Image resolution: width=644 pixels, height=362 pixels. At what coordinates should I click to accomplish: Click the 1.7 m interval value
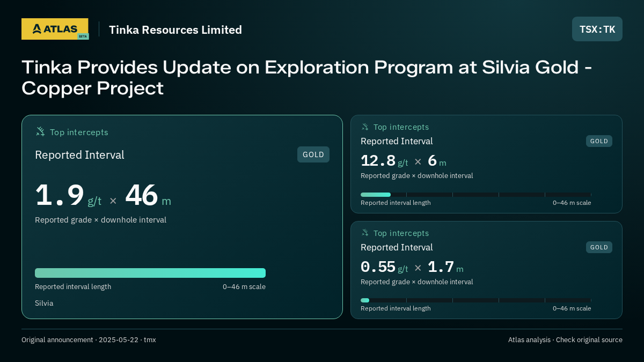(x=445, y=267)
